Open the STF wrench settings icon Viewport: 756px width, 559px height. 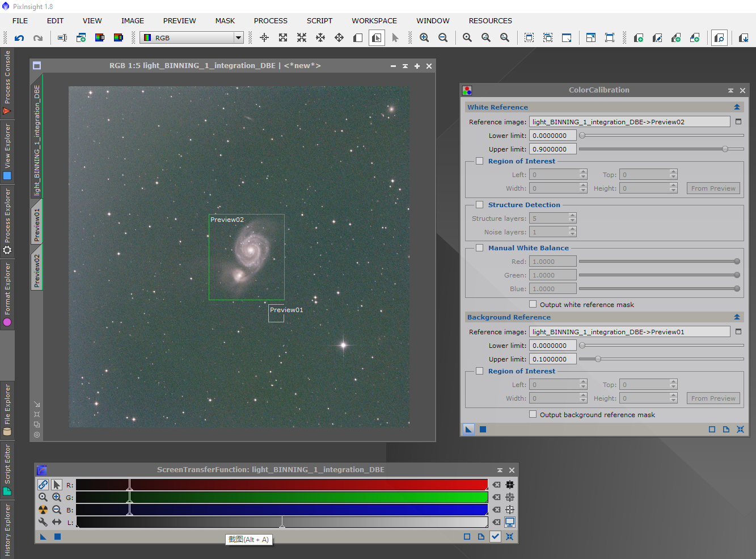[43, 522]
